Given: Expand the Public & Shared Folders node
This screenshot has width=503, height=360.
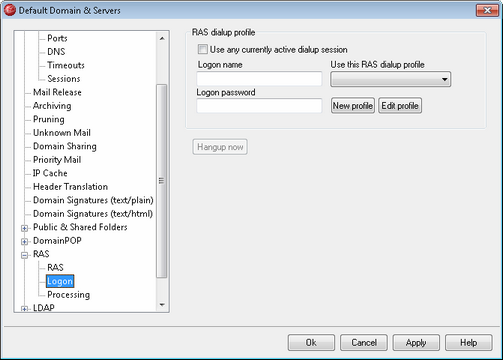Looking at the screenshot, I should click(x=24, y=228).
